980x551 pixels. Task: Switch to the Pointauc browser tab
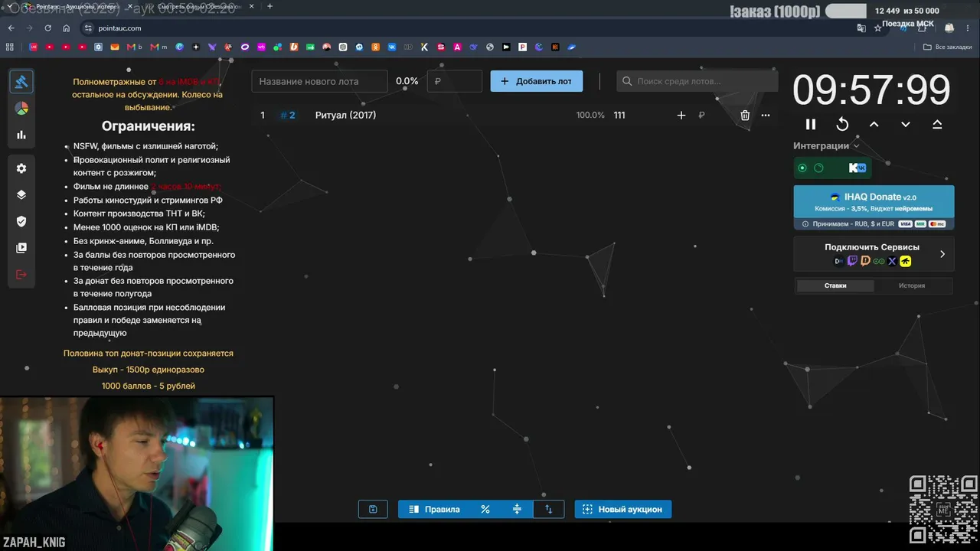81,7
